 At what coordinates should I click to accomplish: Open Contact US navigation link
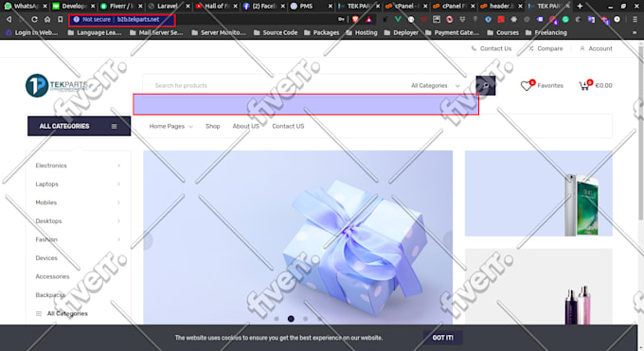click(288, 126)
